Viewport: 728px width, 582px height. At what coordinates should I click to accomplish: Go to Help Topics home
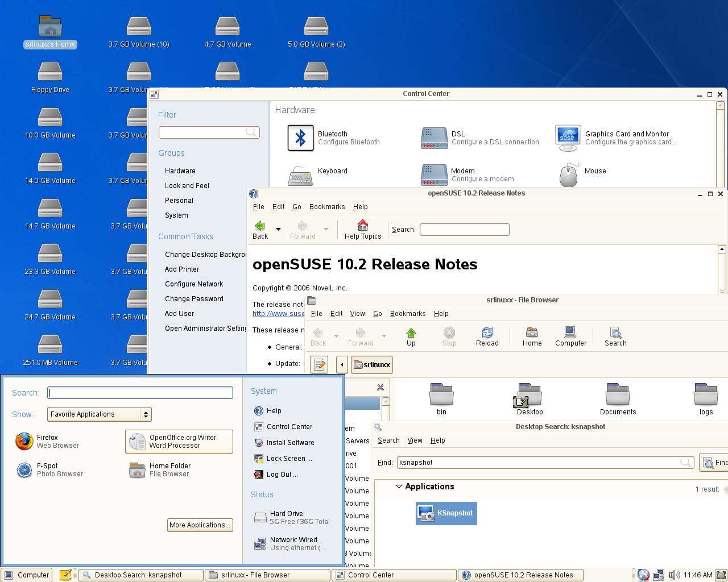[363, 230]
